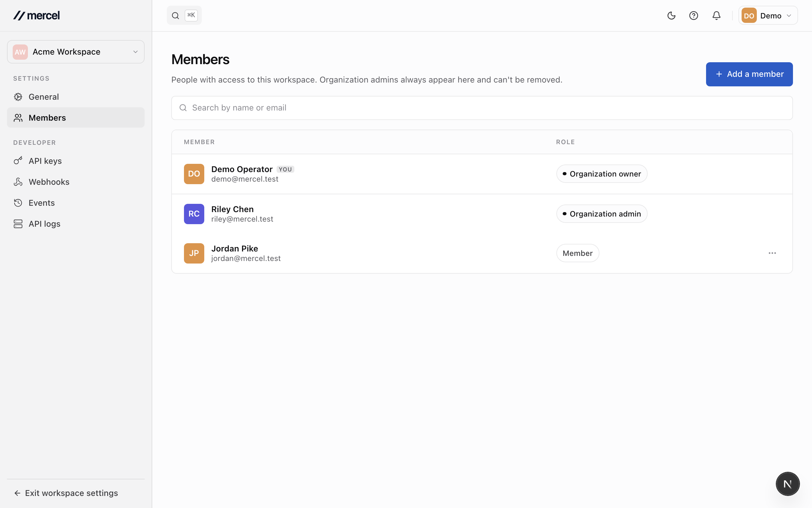
Task: Focus the Search by name or email field
Action: click(x=482, y=108)
